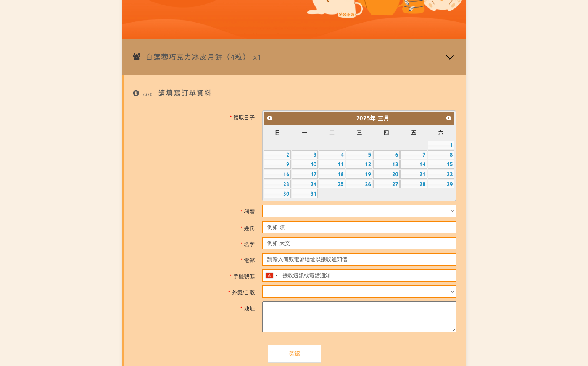588x366 pixels.
Task: Select March 8 in the calendar
Action: (x=441, y=155)
